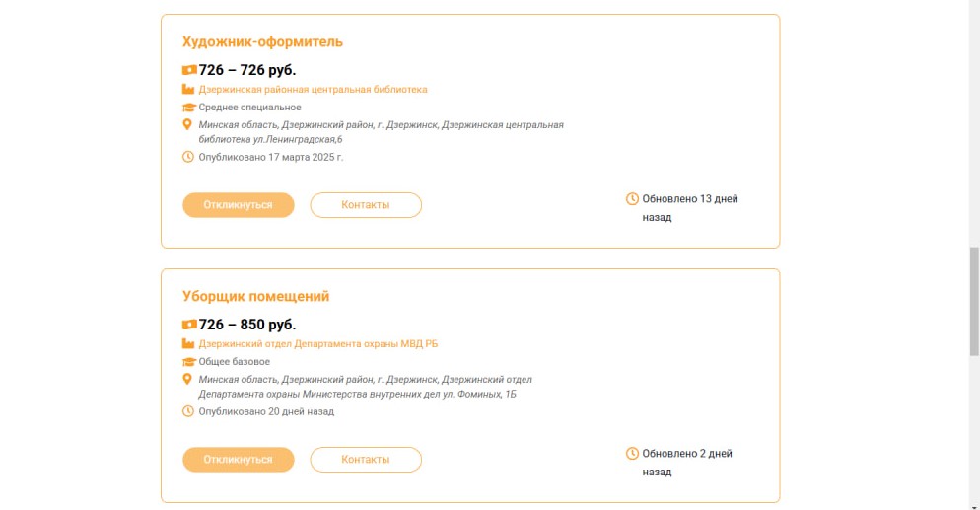Show Контакты for the Художник-оформитель vacancy

click(366, 205)
